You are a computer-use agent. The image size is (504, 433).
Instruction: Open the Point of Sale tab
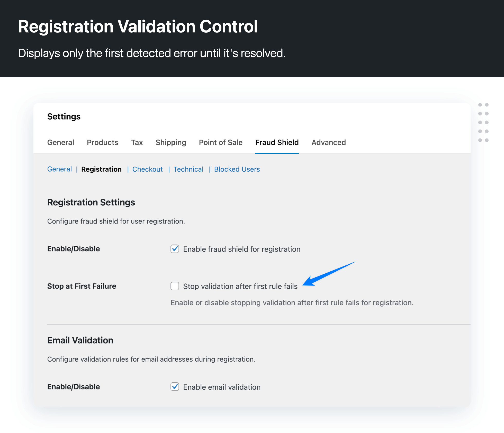[x=220, y=142]
